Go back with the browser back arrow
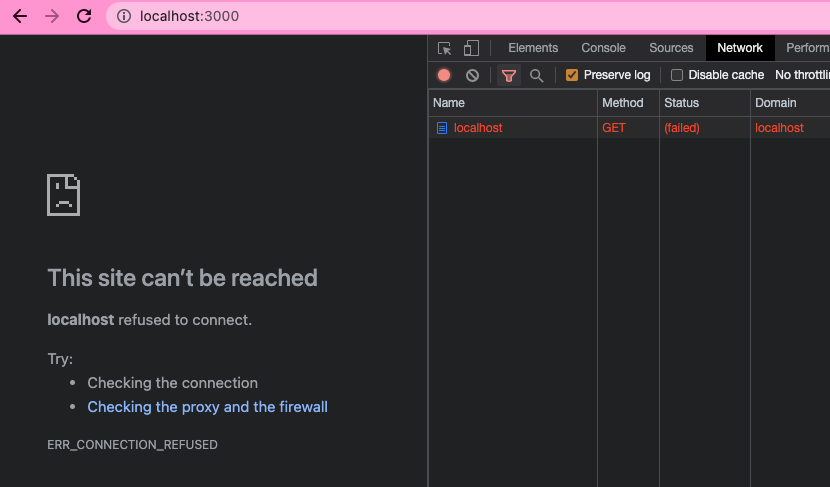This screenshot has width=830, height=487. pyautogui.click(x=20, y=16)
